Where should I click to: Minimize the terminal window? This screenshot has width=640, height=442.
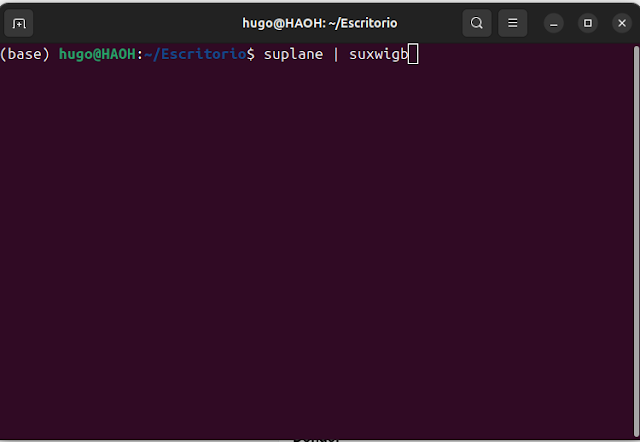(554, 23)
